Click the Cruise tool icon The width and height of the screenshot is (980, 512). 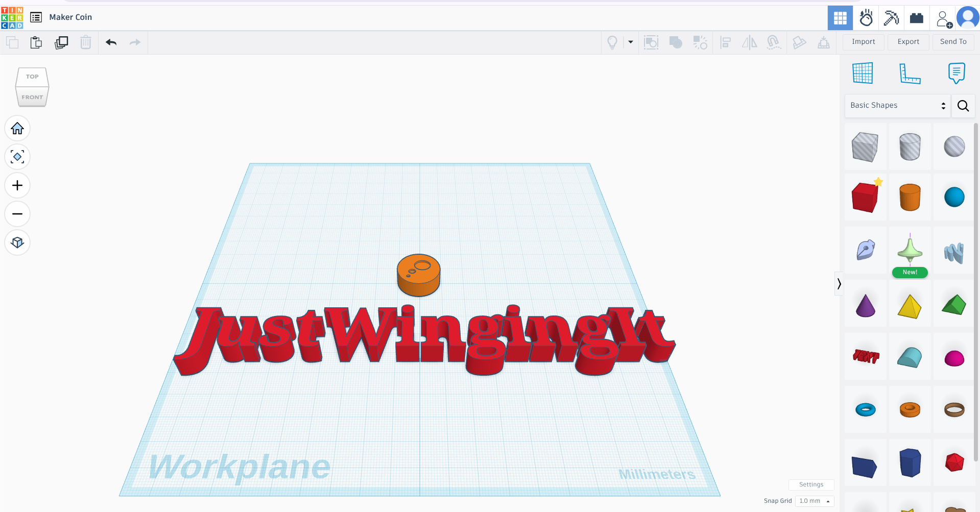pyautogui.click(x=774, y=42)
